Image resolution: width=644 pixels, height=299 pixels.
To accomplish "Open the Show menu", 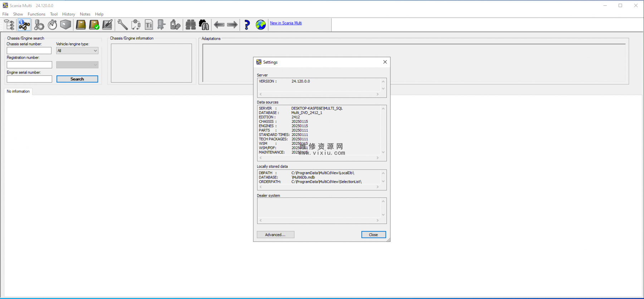I will click(18, 14).
